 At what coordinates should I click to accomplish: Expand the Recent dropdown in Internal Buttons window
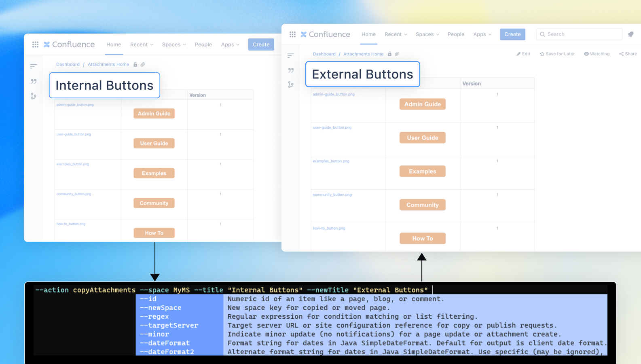[x=142, y=44]
